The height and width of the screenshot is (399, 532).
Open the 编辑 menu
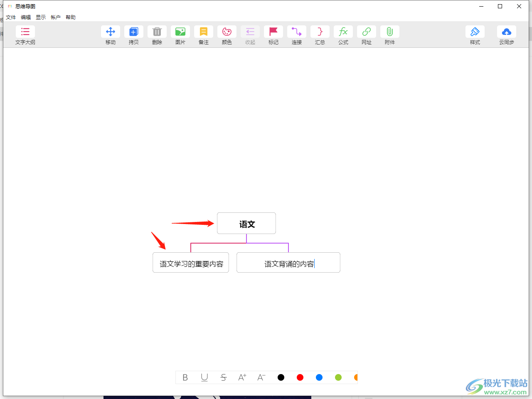pyautogui.click(x=26, y=17)
